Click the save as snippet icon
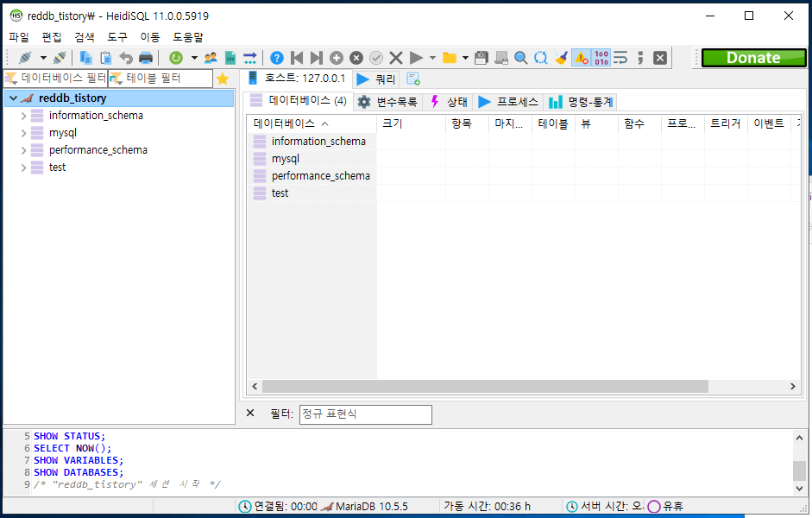 click(501, 58)
